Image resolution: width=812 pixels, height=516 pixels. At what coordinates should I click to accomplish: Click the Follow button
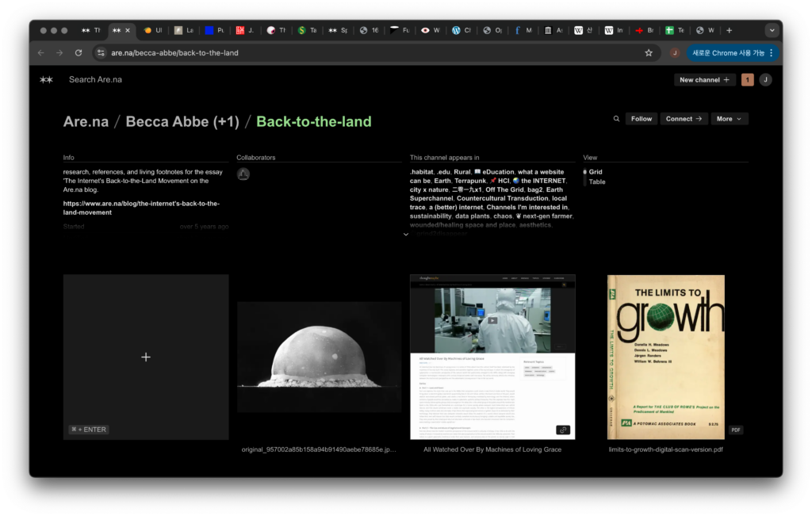pyautogui.click(x=642, y=119)
